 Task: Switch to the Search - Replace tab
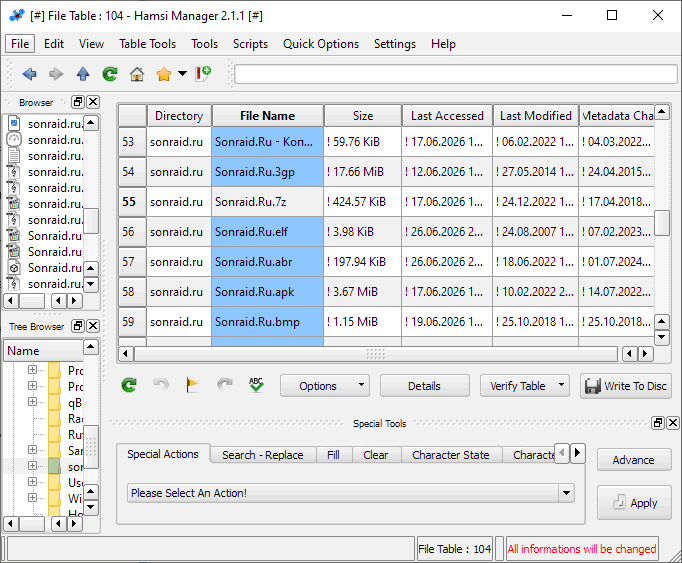tap(263, 455)
